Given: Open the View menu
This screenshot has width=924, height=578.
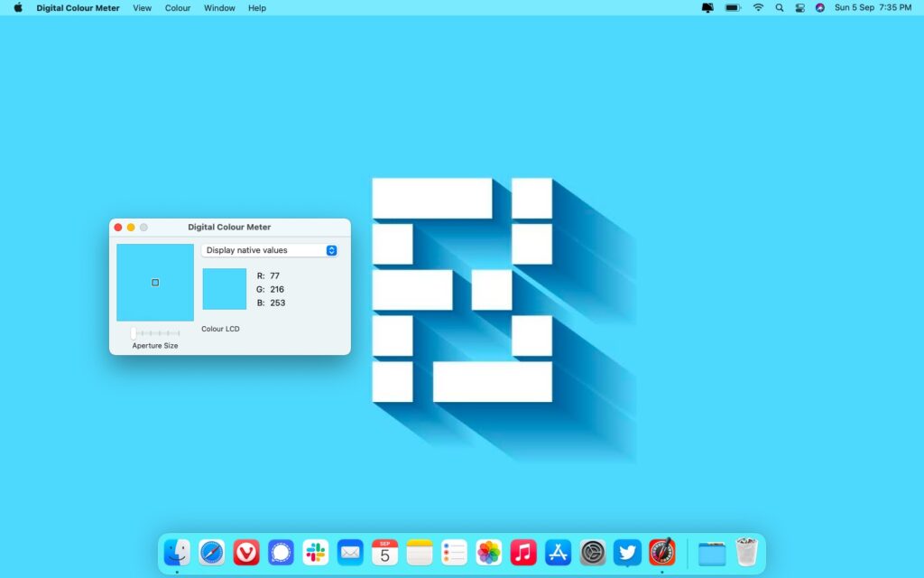Looking at the screenshot, I should pyautogui.click(x=142, y=8).
